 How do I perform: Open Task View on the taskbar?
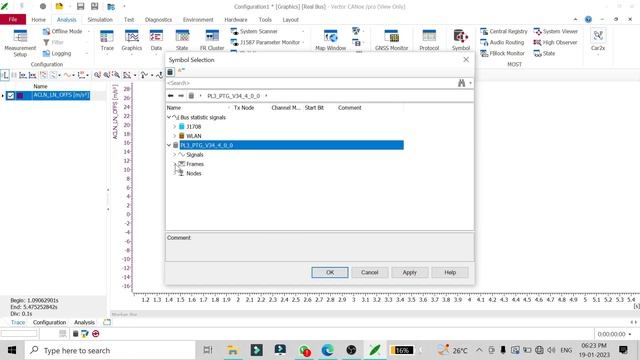[208, 350]
